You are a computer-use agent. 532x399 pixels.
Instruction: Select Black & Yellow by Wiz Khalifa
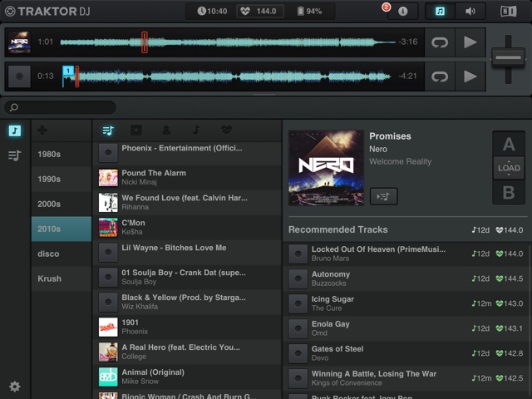pos(187,303)
